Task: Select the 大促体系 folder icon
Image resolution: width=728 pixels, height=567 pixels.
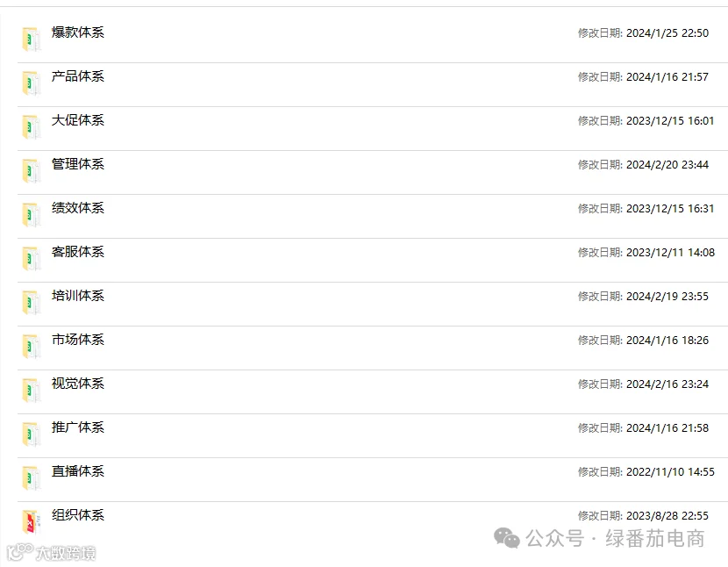Action: pos(31,127)
